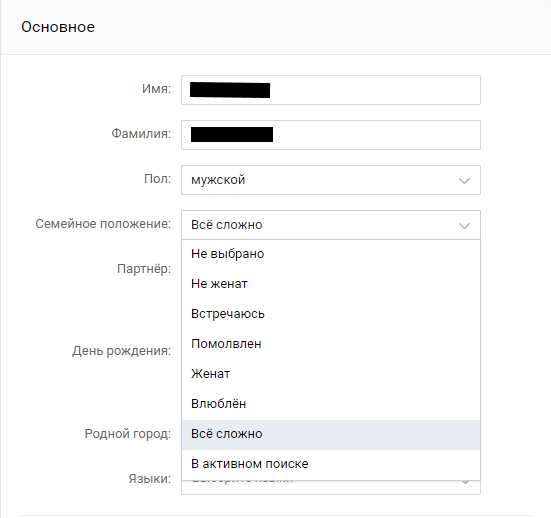This screenshot has width=551, height=518.
Task: Click the Всё сложно value in the combo box header
Action: coord(227,225)
